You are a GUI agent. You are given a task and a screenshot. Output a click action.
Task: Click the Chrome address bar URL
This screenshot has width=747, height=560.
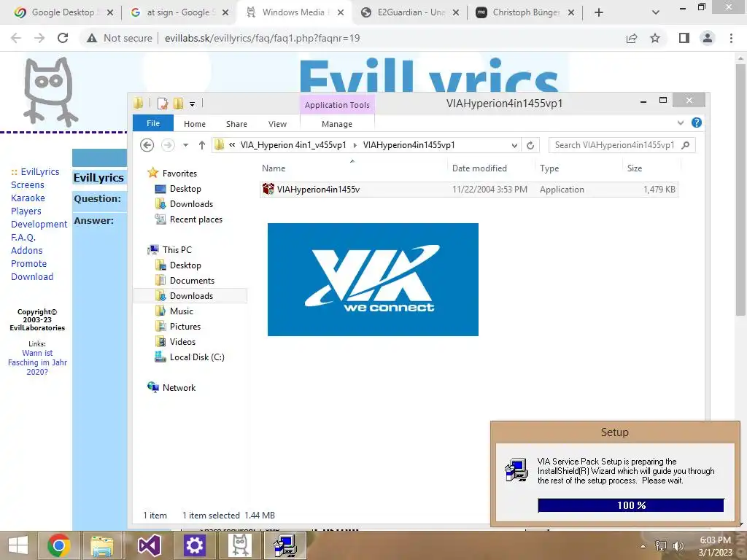coord(262,38)
